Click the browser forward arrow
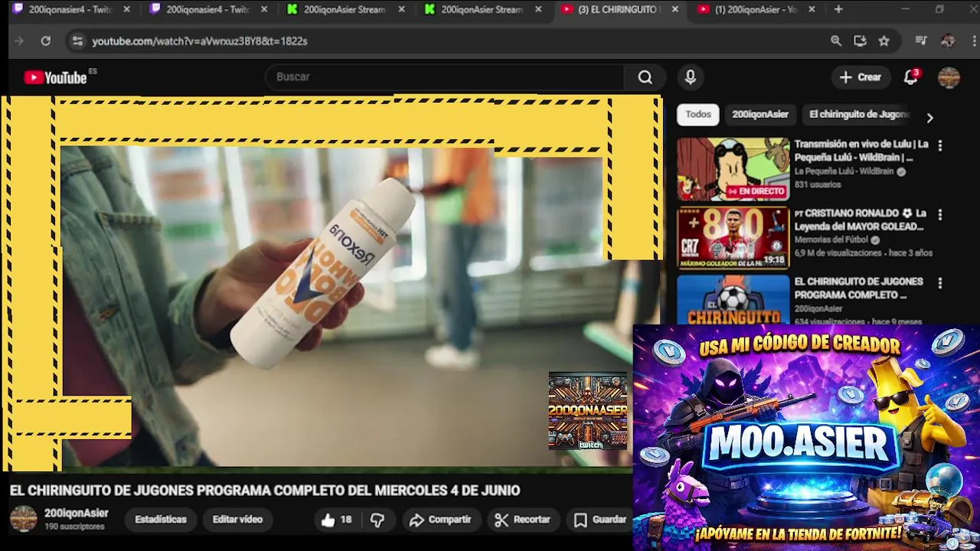 point(20,41)
